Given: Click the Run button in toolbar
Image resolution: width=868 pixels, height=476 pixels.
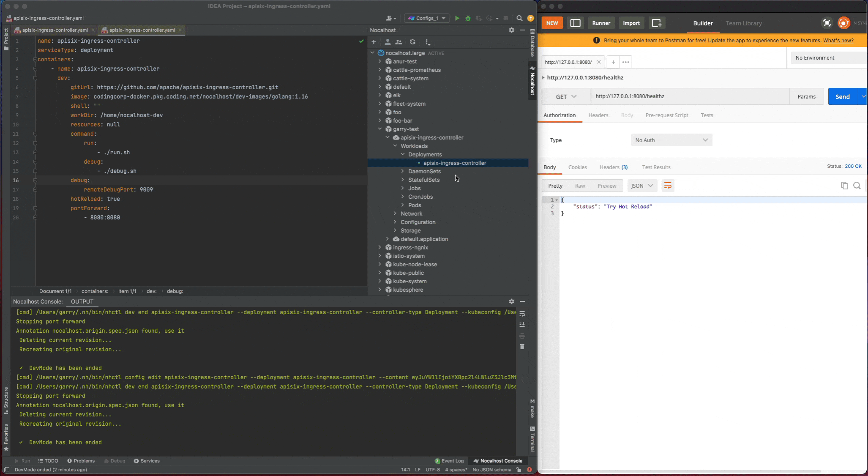Looking at the screenshot, I should tap(456, 18).
